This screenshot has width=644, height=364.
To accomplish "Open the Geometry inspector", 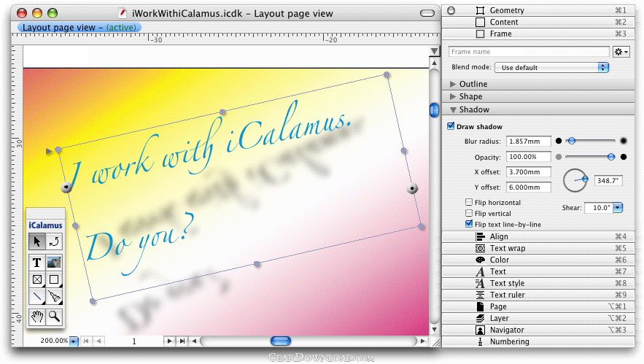I will 538,10.
